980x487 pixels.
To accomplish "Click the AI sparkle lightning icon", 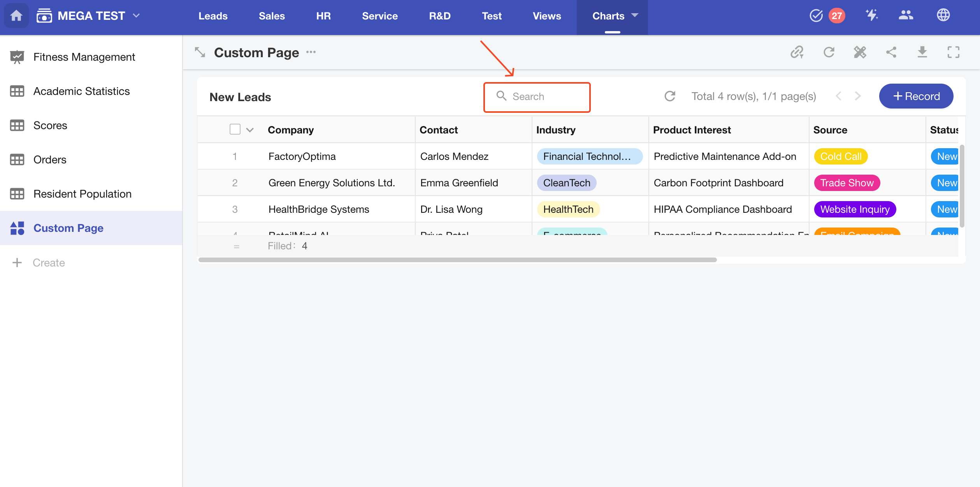I will (871, 16).
